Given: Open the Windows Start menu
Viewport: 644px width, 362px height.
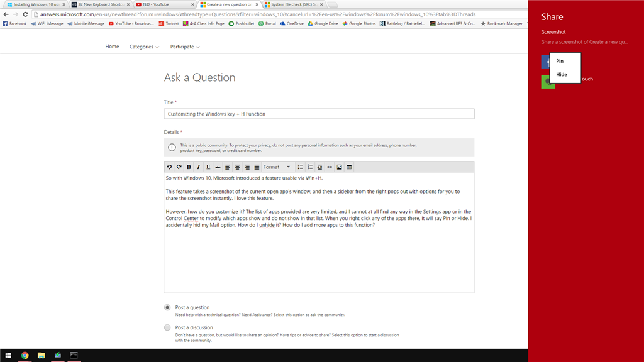Looking at the screenshot, I should pos(8,356).
